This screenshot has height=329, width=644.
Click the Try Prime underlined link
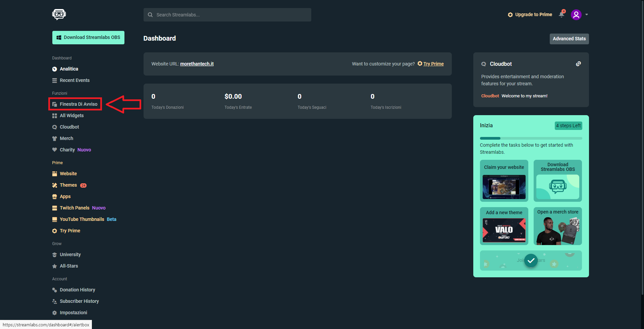tap(433, 64)
